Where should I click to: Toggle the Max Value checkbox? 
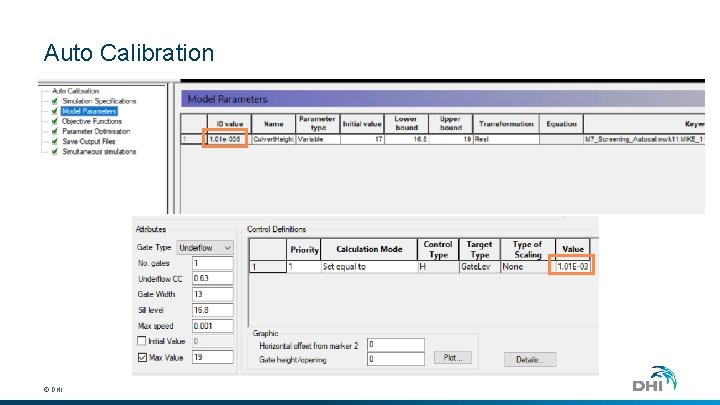(x=142, y=357)
